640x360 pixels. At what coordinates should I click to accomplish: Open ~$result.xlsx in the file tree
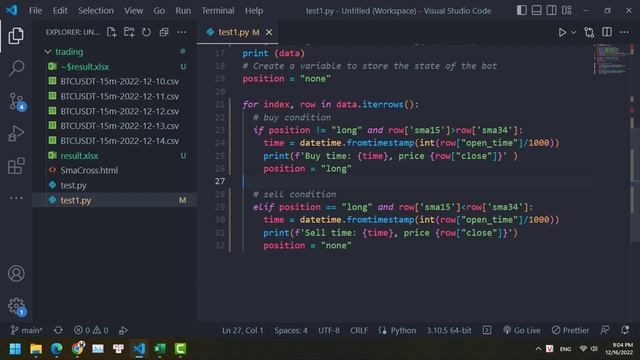(115, 67)
